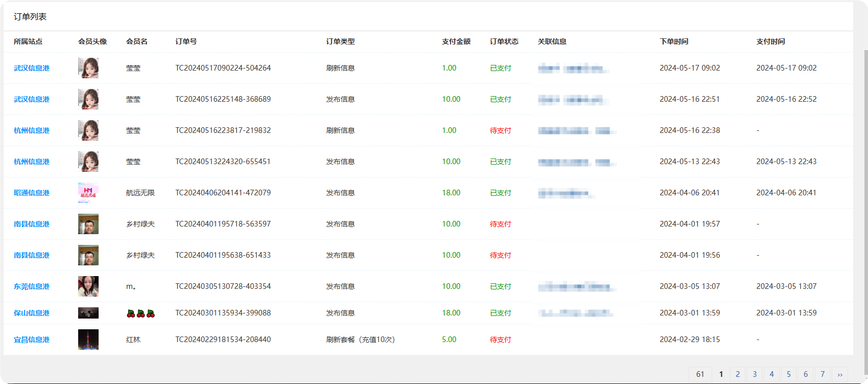
Task: Open 南县信息港 link for order TC20240401195638-651433
Action: click(32, 255)
